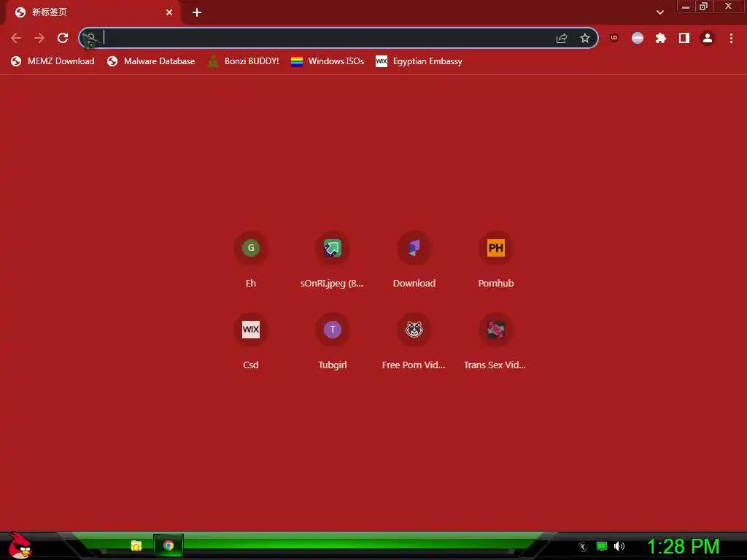This screenshot has width=747, height=560.
Task: Click the network monitor tray icon
Action: [602, 546]
